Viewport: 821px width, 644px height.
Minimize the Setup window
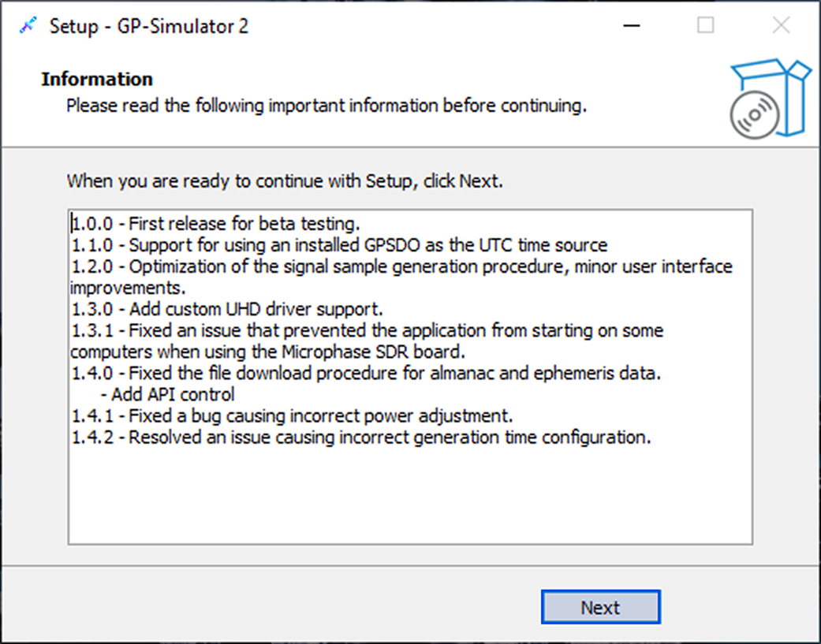point(631,26)
